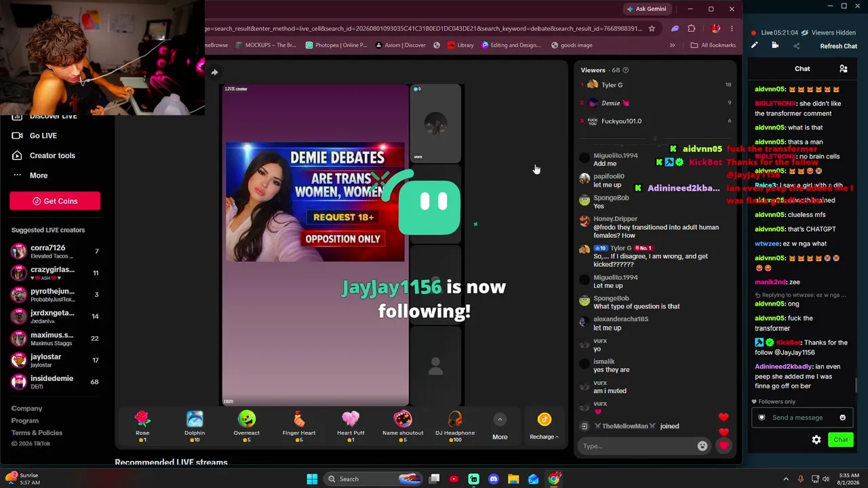Click the Refresh Chat button
The width and height of the screenshot is (868, 488).
(839, 46)
